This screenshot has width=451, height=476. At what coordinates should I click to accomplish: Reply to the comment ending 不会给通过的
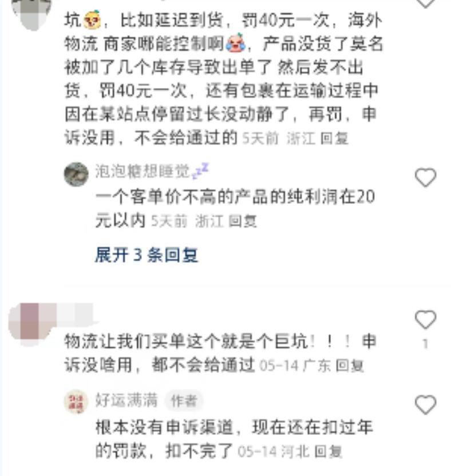[334, 138]
